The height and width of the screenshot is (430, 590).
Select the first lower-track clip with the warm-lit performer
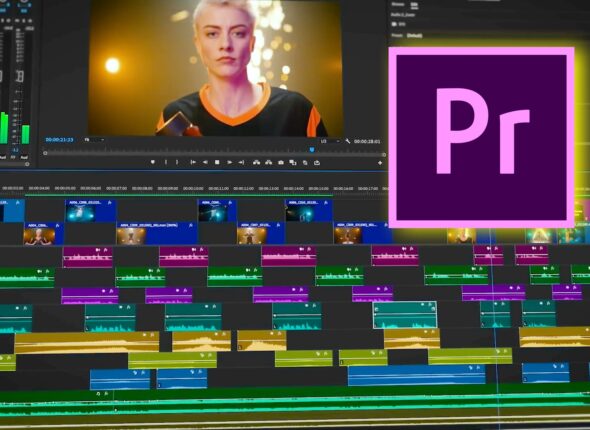pos(44,233)
